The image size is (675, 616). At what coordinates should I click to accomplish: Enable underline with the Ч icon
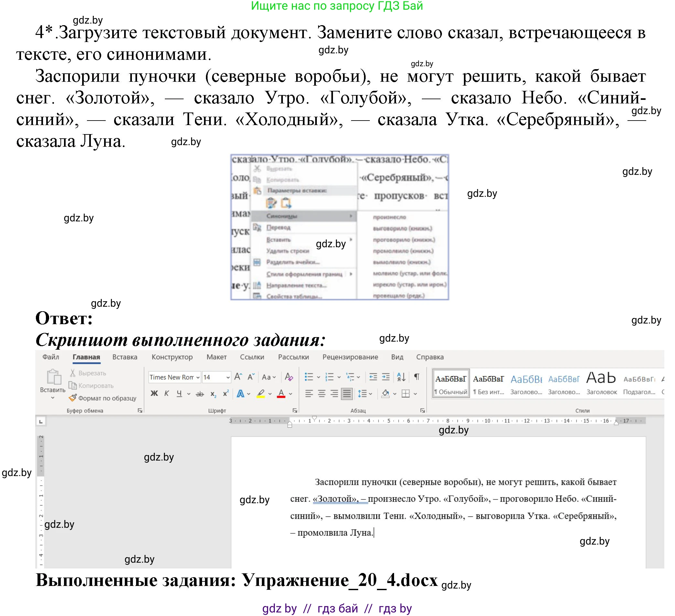click(180, 394)
